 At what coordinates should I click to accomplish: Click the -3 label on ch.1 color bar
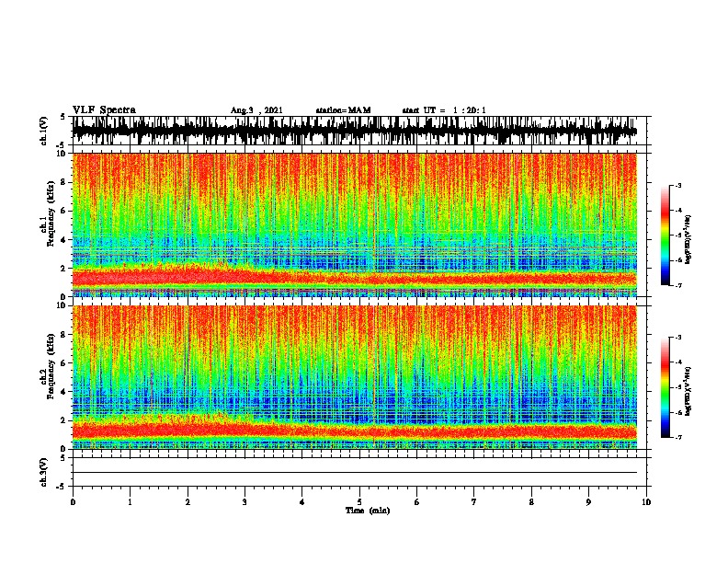[678, 186]
